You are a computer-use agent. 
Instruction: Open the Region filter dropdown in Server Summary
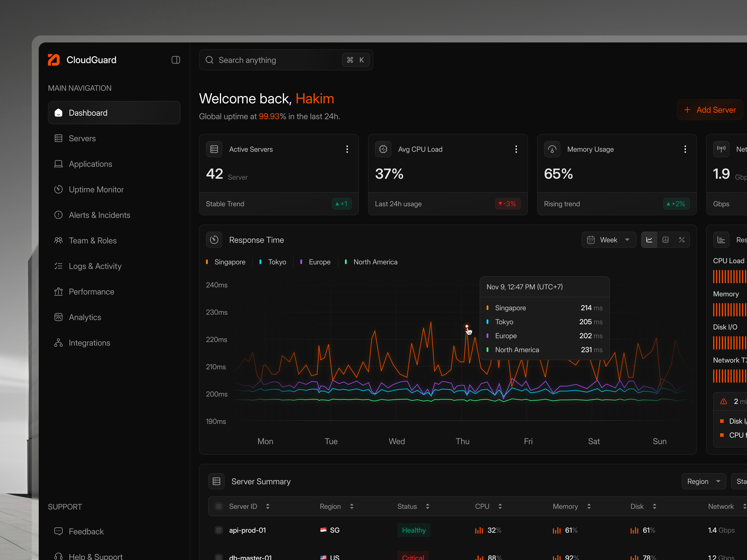point(704,481)
